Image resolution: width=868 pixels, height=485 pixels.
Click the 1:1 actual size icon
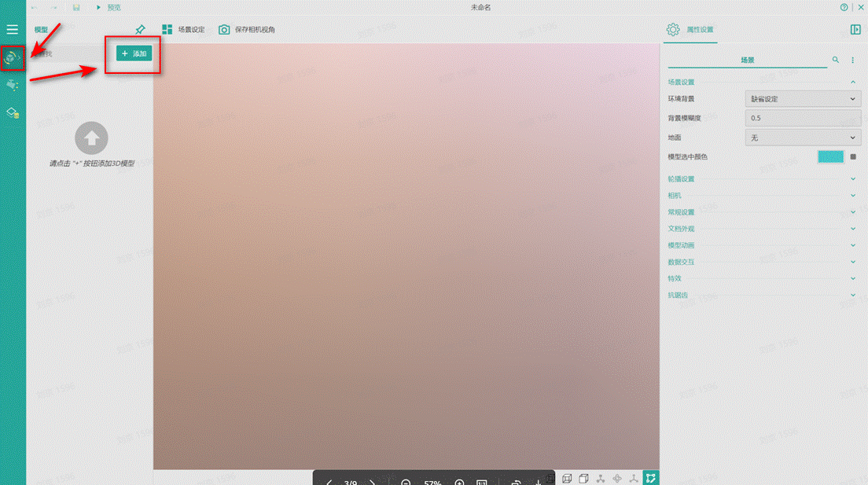[x=482, y=482]
